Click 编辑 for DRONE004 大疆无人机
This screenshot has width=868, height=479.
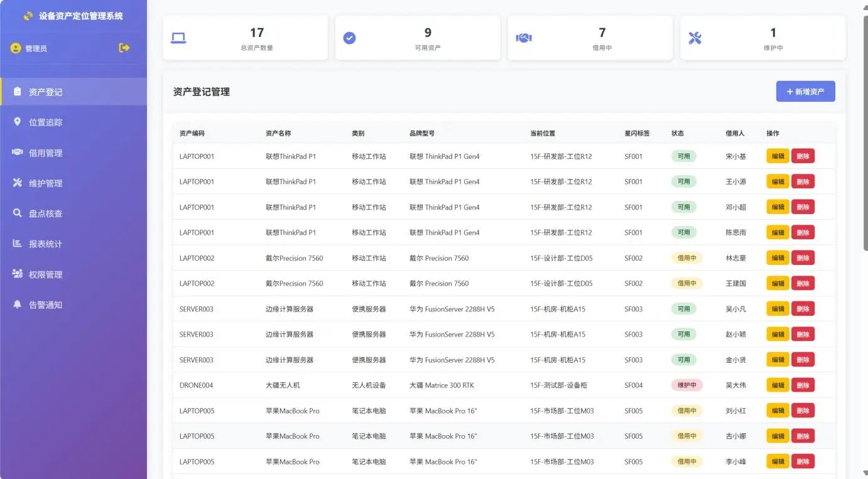point(777,384)
